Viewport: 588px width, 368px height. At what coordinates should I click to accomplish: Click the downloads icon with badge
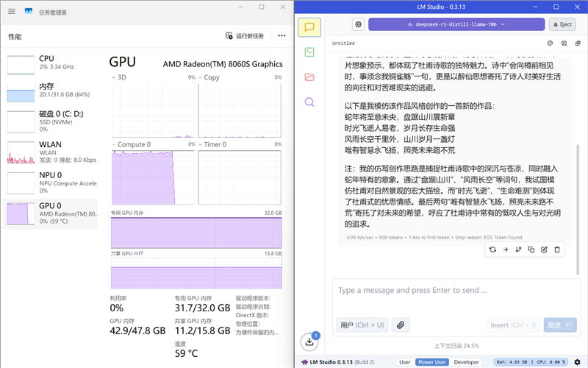coord(309,342)
